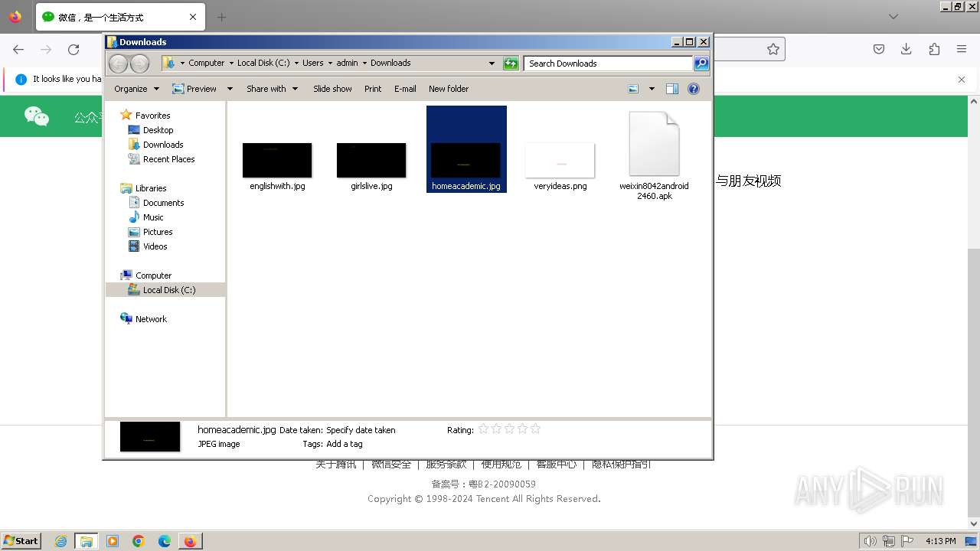Click Firefox reload page button
The width and height of the screenshot is (980, 551).
73,49
